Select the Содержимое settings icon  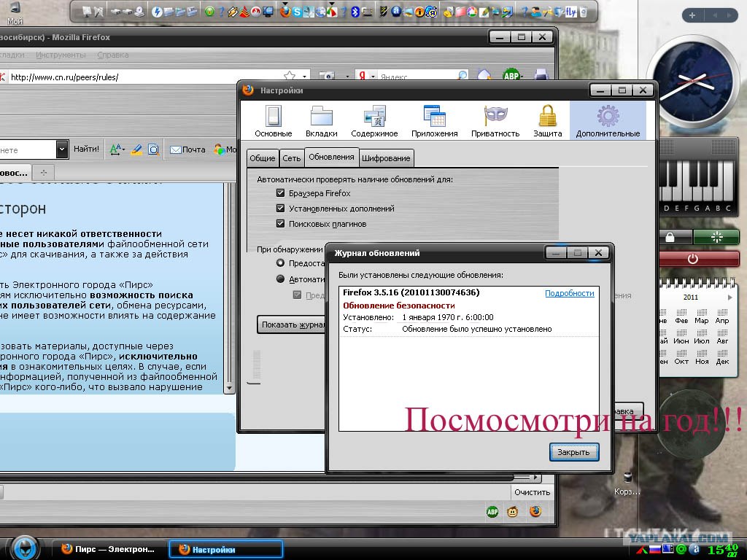coord(374,120)
